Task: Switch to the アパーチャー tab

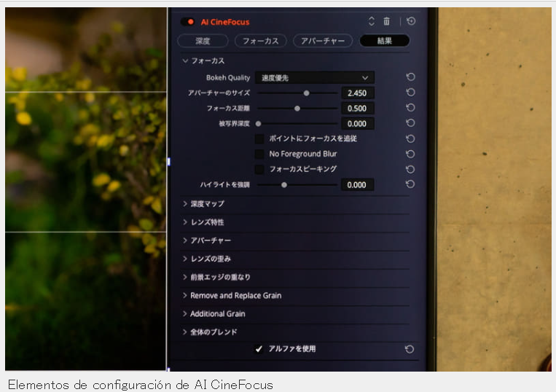Action: [x=323, y=41]
